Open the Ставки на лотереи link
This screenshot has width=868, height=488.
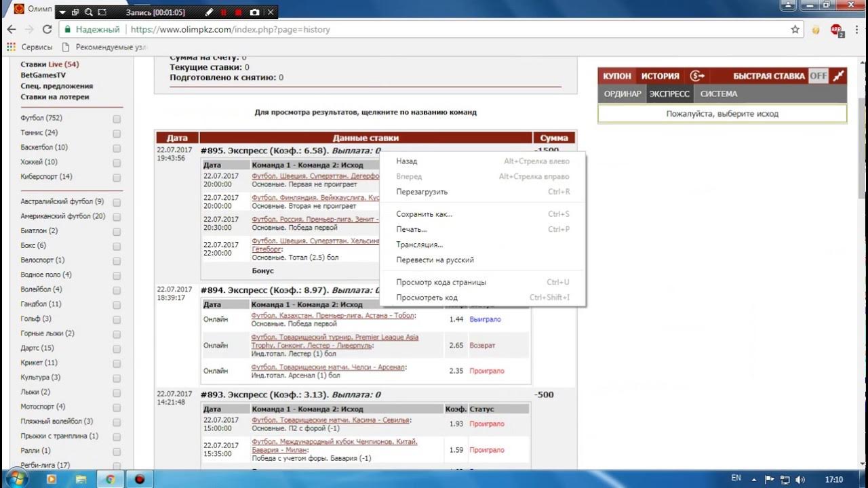(x=55, y=97)
